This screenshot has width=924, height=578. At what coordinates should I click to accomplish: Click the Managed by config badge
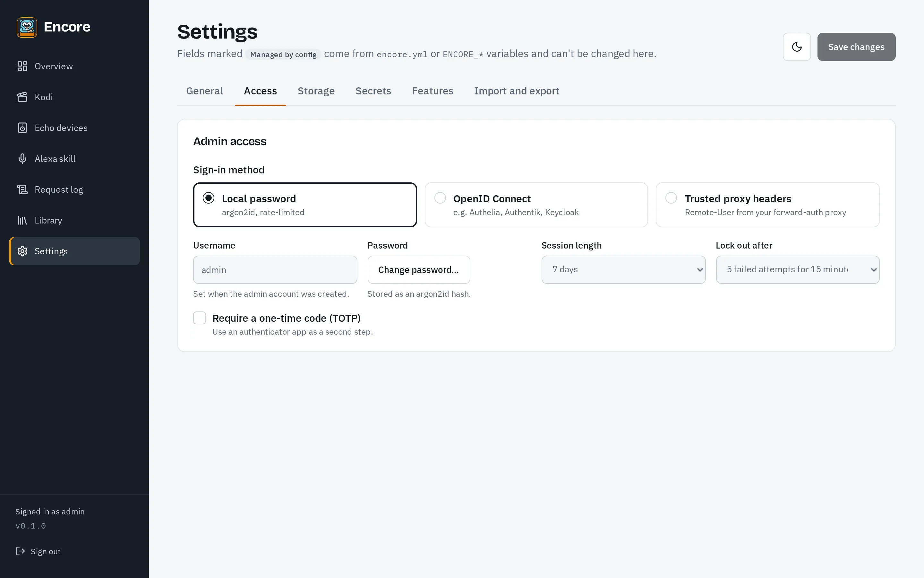tap(283, 54)
